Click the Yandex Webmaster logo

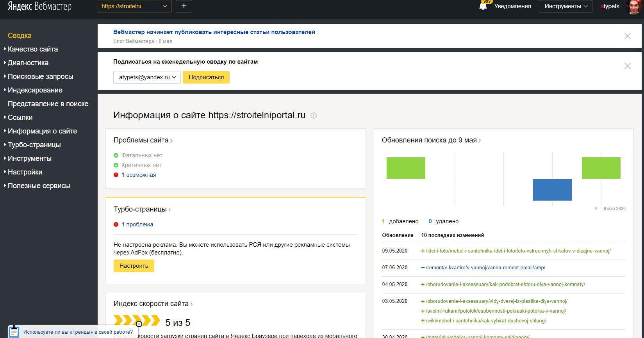(x=39, y=7)
